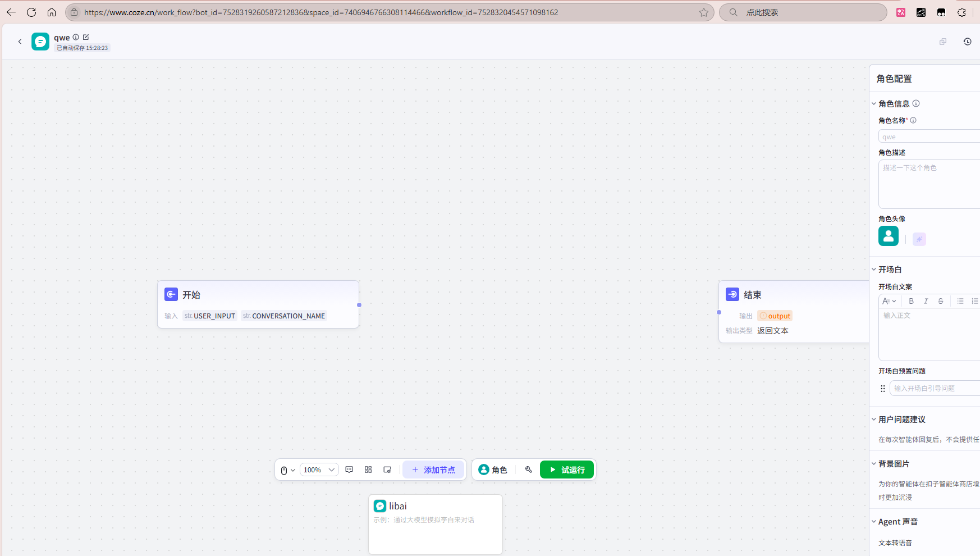Click the back arrow next to qwe
The width and height of the screenshot is (980, 556).
(x=20, y=42)
